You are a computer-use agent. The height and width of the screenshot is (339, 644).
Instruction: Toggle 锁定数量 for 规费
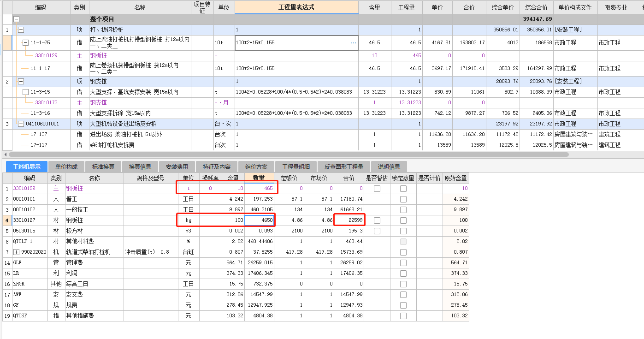(403, 305)
